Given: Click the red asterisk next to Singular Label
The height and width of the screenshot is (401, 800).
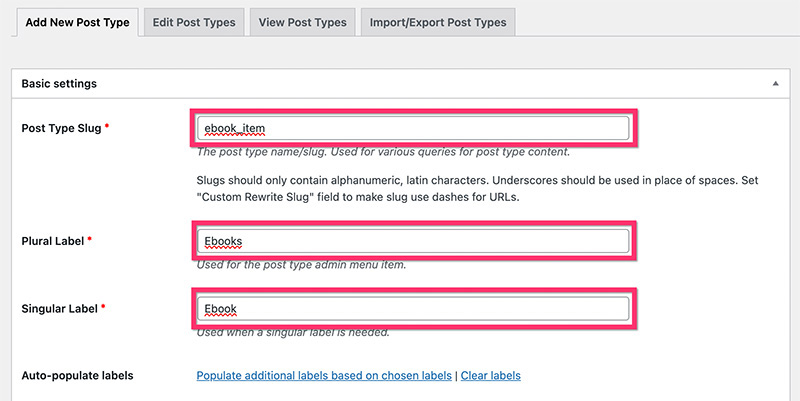Looking at the screenshot, I should coord(103,307).
